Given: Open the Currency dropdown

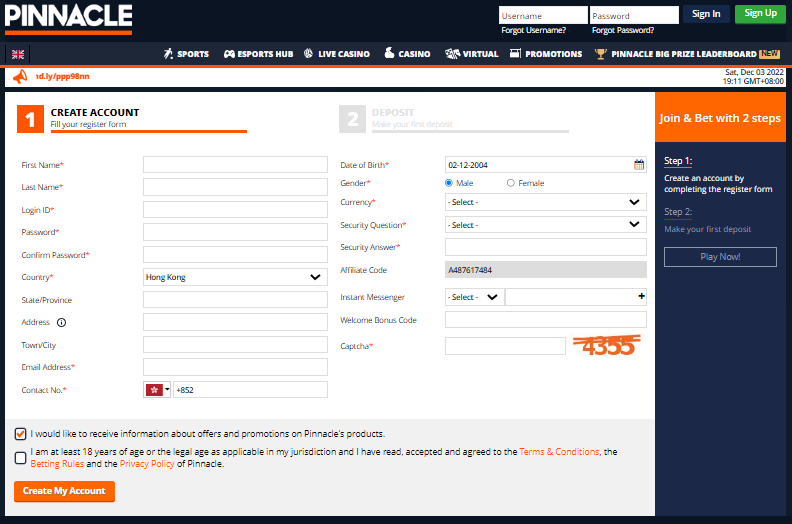Looking at the screenshot, I should click(x=545, y=202).
